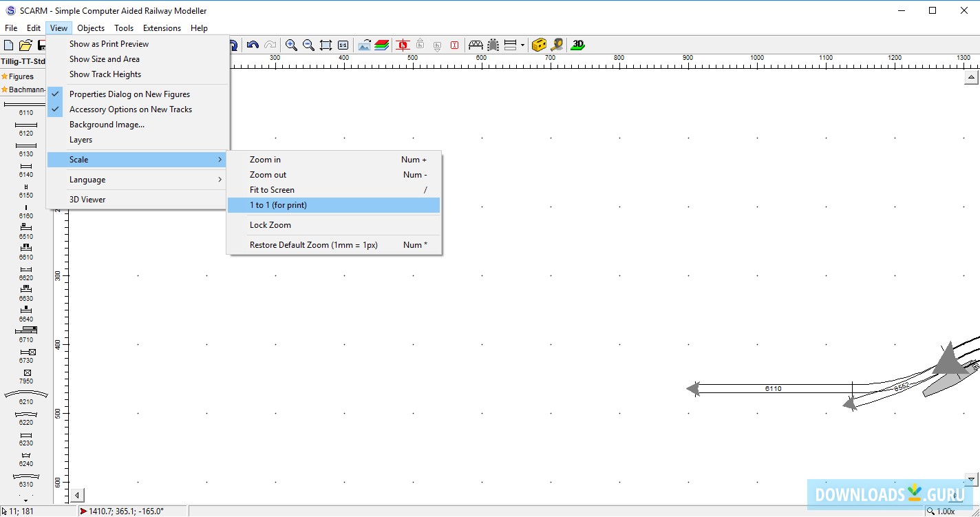This screenshot has width=980, height=517.
Task: Pick curved track 6310 in the library
Action: click(x=25, y=480)
